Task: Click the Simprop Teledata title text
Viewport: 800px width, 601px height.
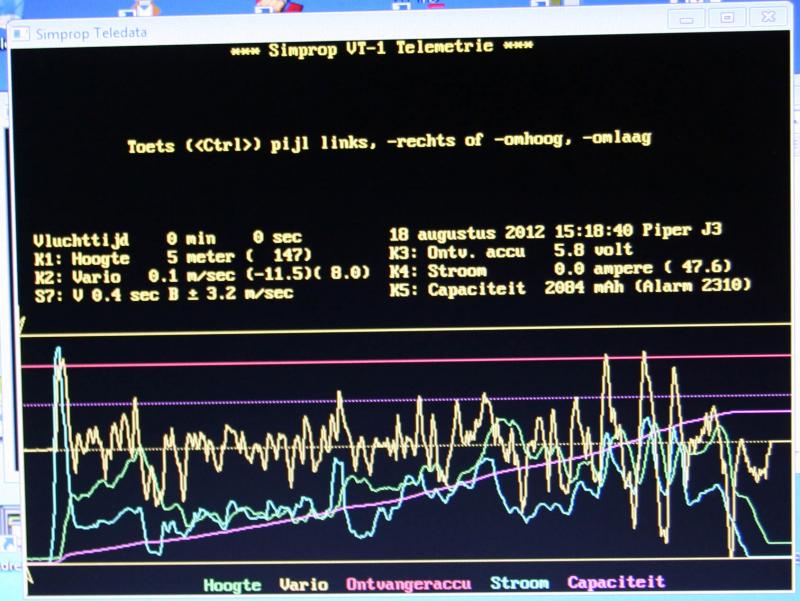Action: click(91, 34)
